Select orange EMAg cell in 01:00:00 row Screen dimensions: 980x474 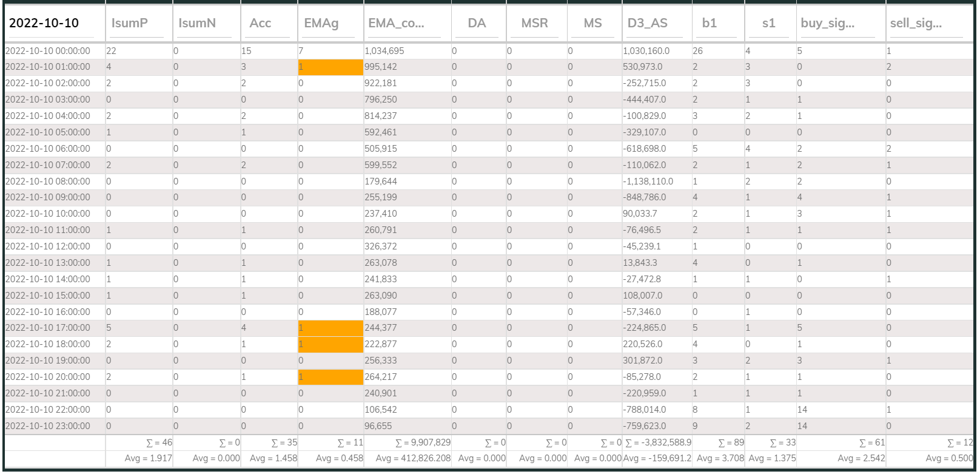click(331, 67)
